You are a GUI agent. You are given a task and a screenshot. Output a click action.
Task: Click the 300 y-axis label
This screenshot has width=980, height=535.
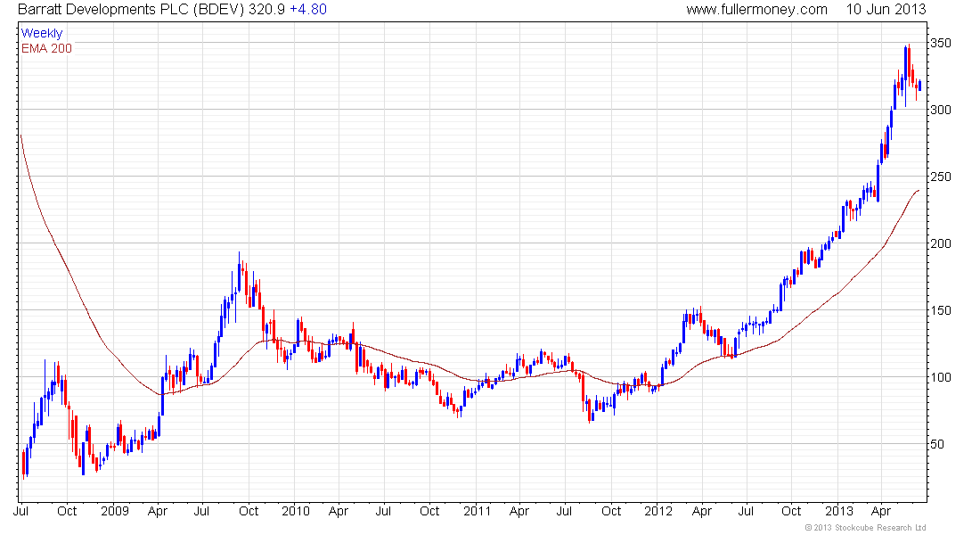941,111
